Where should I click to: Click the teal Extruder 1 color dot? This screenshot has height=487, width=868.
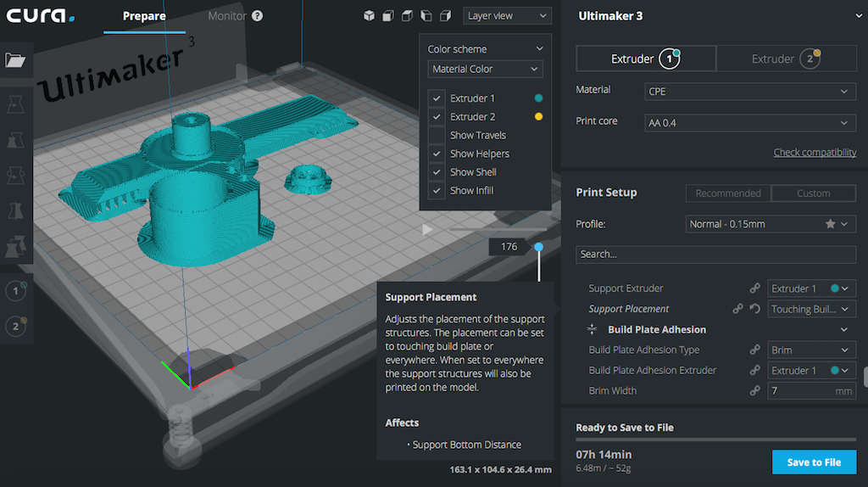coord(538,98)
